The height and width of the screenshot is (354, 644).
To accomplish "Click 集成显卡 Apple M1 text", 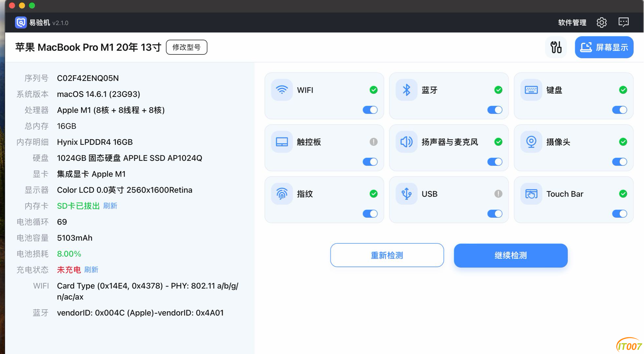I will (91, 174).
